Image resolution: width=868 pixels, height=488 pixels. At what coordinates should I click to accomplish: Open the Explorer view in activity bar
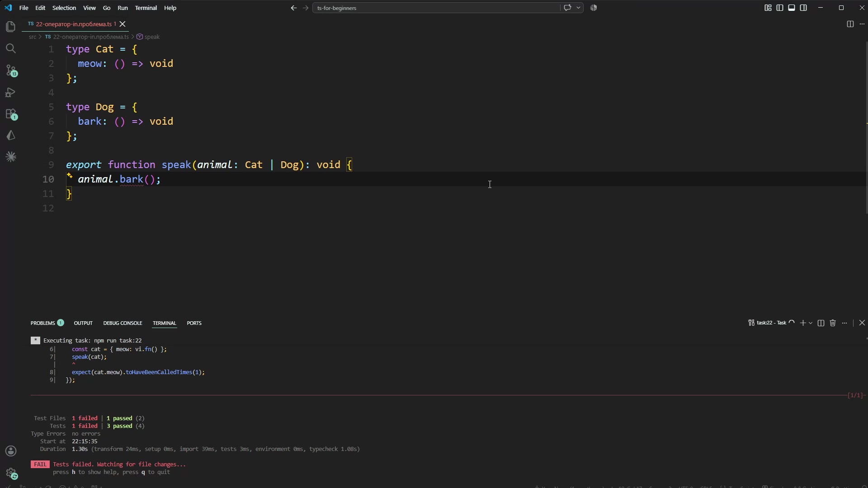coord(11,27)
